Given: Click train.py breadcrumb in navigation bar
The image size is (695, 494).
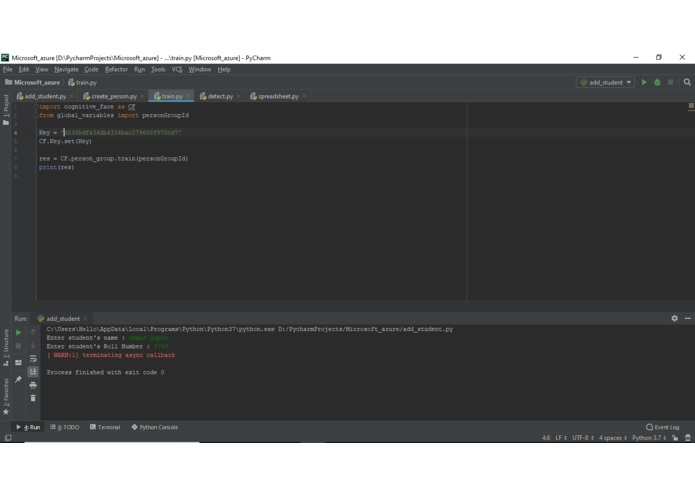Looking at the screenshot, I should 82,82.
